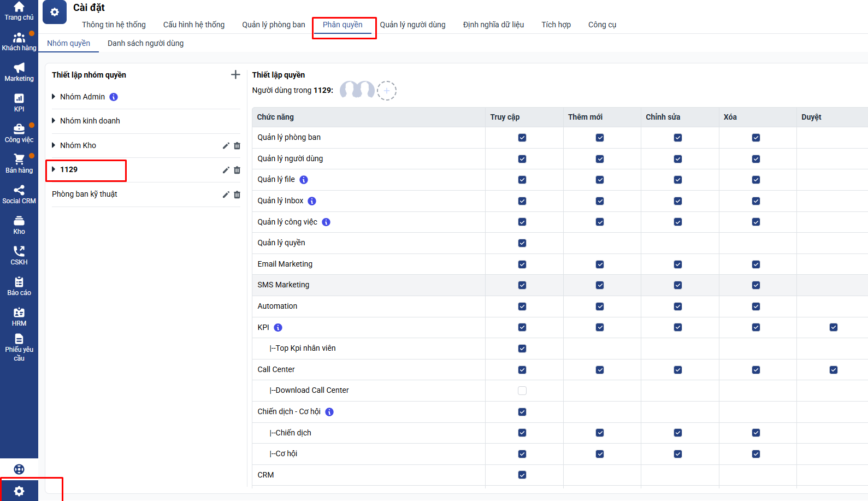Open the CSKH customer care module
The width and height of the screenshot is (868, 501).
point(19,255)
